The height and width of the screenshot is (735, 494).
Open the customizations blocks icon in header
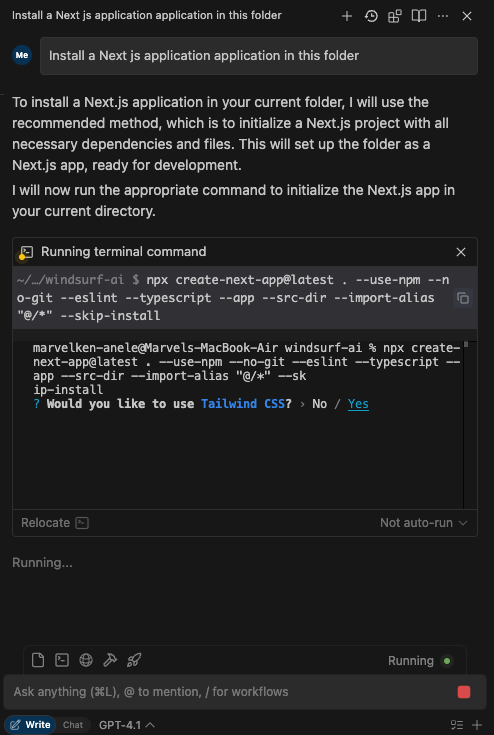coord(395,16)
